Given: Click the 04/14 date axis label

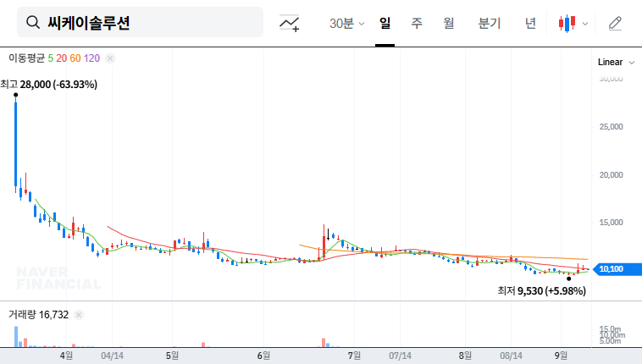Looking at the screenshot, I should (x=112, y=356).
